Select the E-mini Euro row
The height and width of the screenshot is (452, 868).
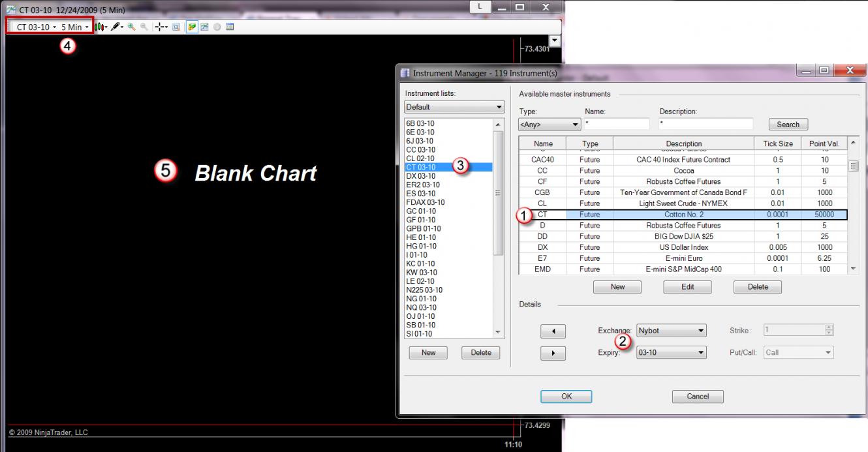[x=683, y=258]
